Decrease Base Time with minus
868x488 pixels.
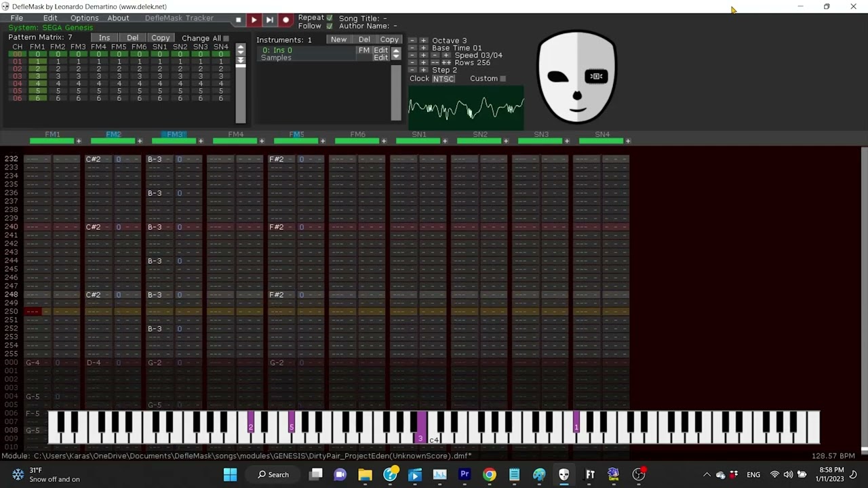point(412,48)
